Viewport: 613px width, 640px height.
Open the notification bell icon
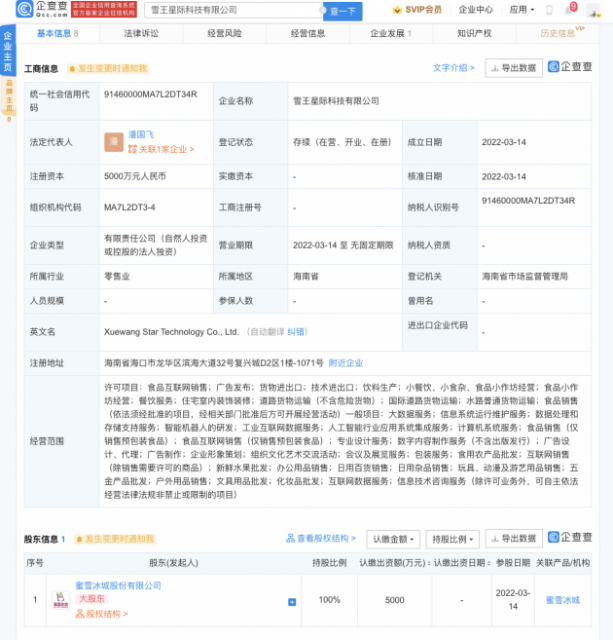(569, 10)
